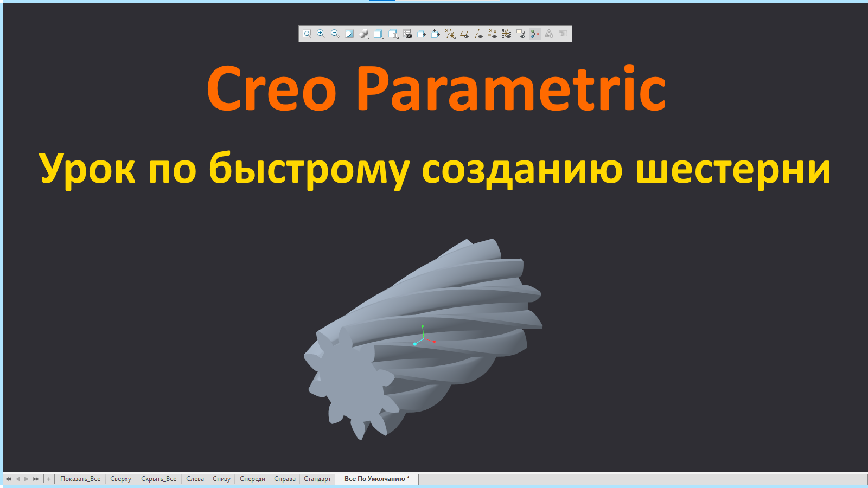Switch to the Стандарт tab
The height and width of the screenshot is (488, 868).
[x=317, y=479]
